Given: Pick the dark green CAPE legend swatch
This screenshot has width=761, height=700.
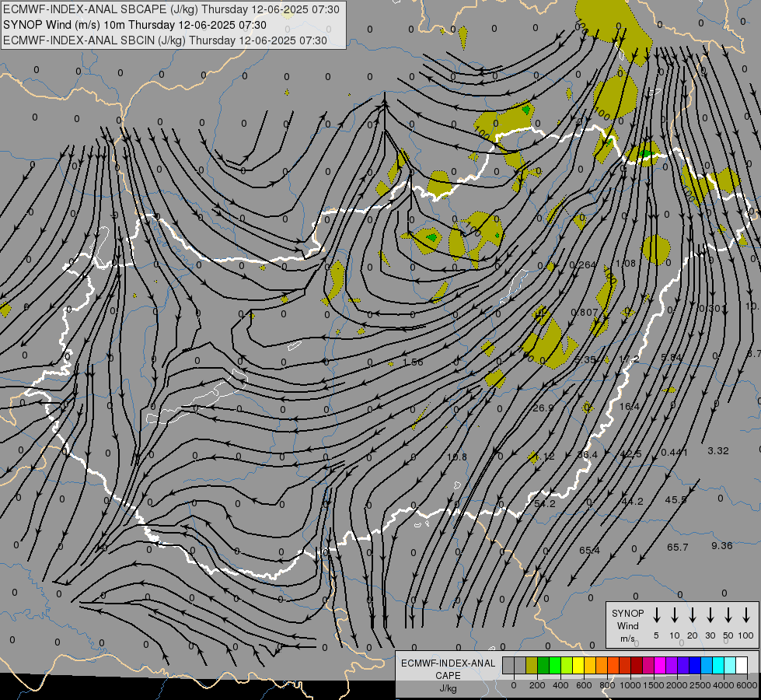Looking at the screenshot, I should pyautogui.click(x=543, y=666).
